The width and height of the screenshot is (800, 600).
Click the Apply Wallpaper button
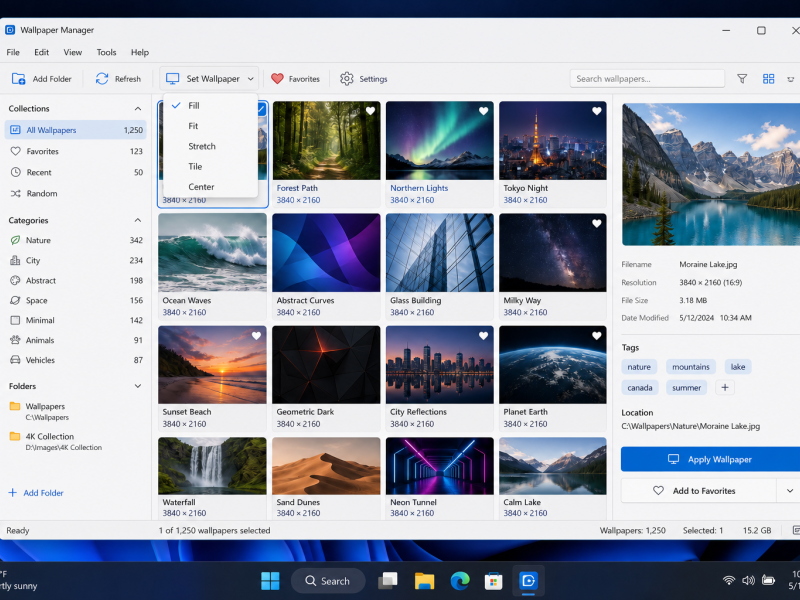click(x=710, y=459)
